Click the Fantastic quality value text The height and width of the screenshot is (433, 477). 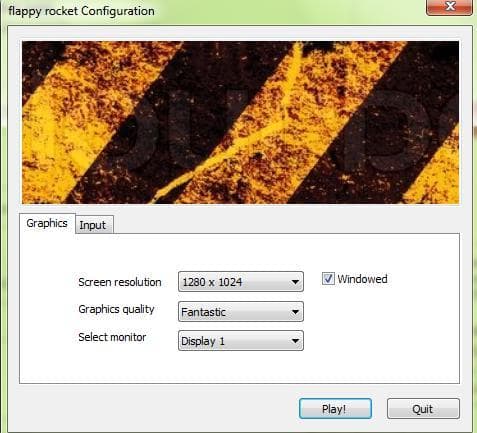[203, 312]
